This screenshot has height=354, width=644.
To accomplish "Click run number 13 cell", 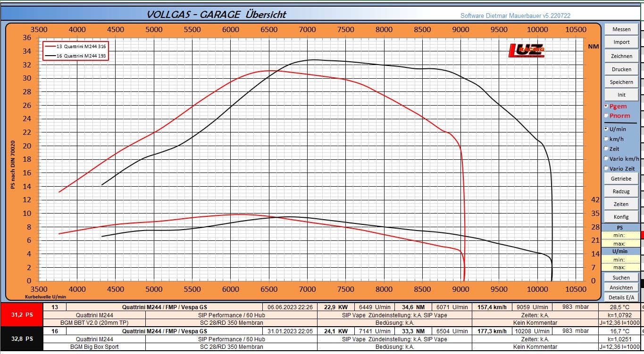I will (x=55, y=307).
